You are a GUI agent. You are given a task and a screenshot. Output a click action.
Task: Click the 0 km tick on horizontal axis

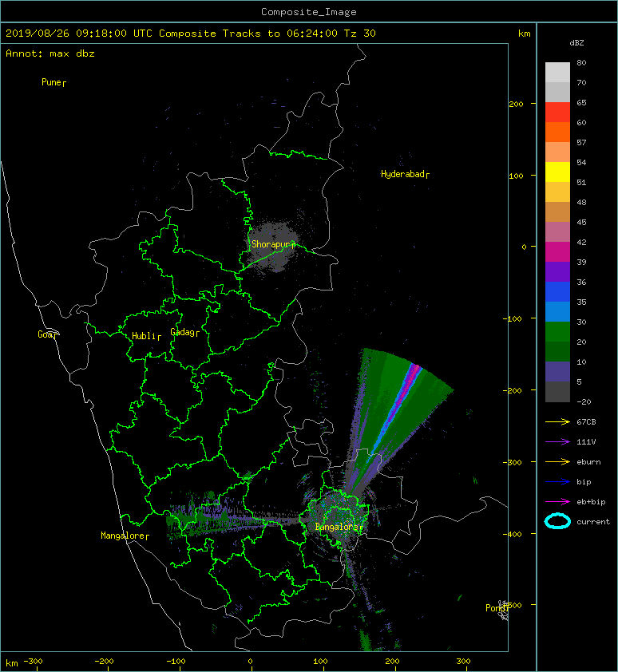pos(251,662)
